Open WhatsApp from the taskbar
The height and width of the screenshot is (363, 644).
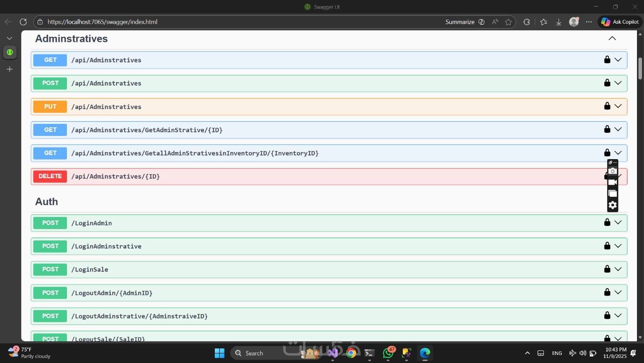pos(388,353)
